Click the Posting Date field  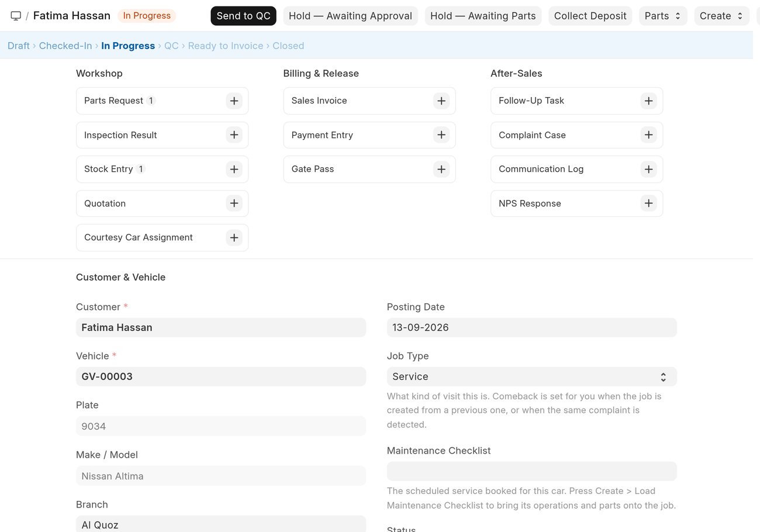pos(531,327)
